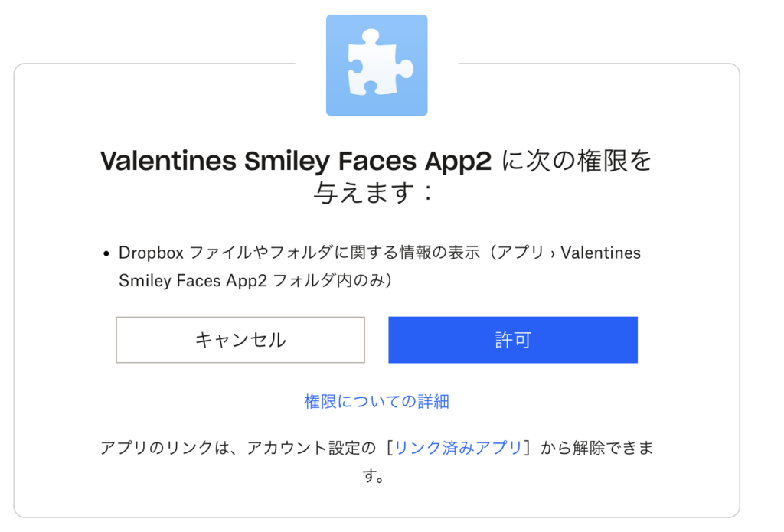This screenshot has height=532, width=784.
Task: Click the キャンセル button
Action: 240,340
